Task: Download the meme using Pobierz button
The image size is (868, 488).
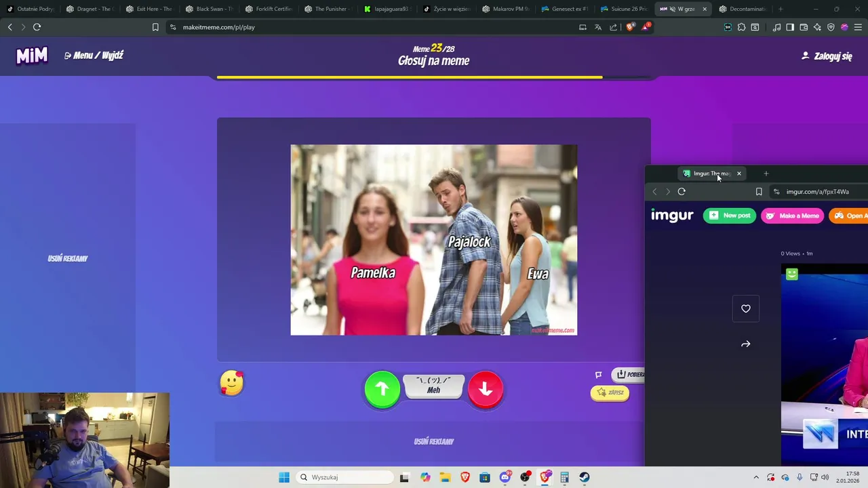Action: (x=629, y=374)
